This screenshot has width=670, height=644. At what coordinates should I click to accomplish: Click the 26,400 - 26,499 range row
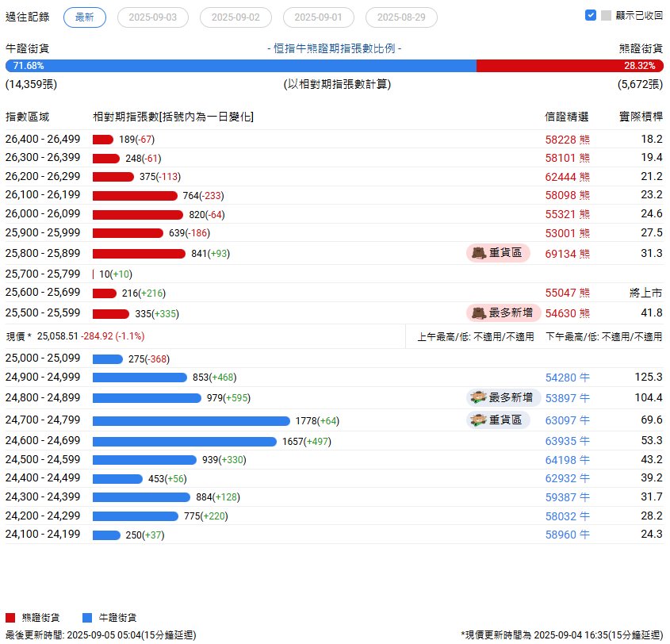334,140
